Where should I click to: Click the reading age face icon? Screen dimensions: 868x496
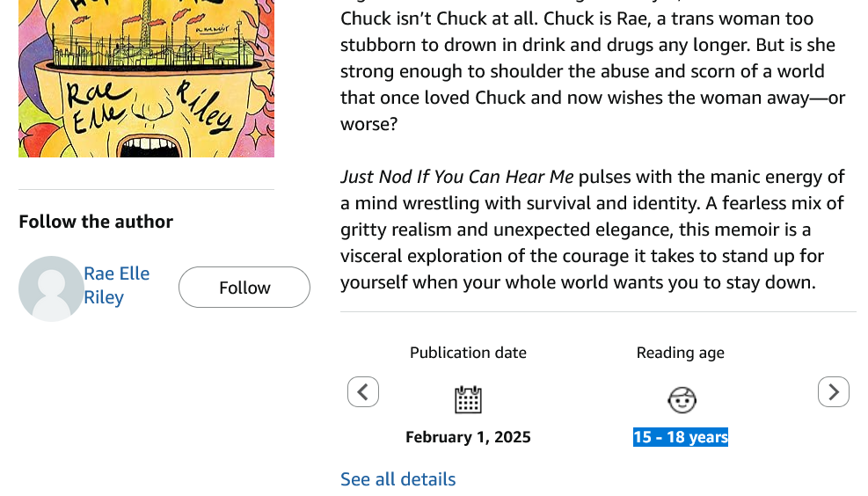682,399
